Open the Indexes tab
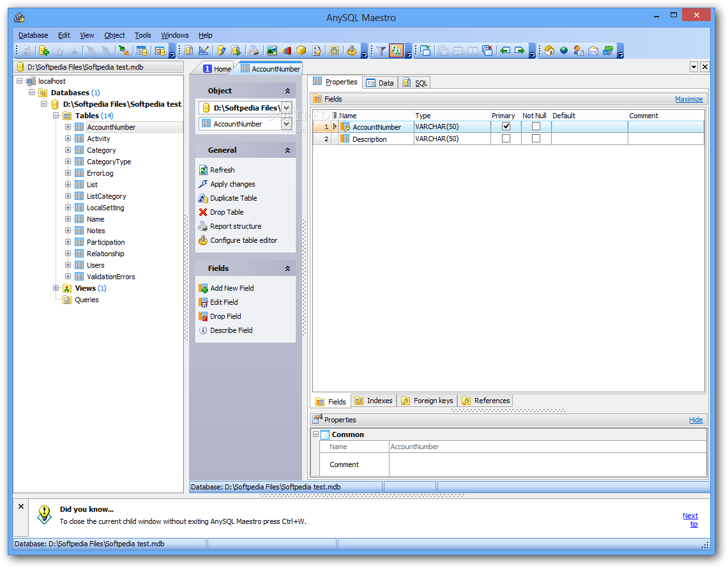Image resolution: width=728 pixels, height=568 pixels. point(374,401)
